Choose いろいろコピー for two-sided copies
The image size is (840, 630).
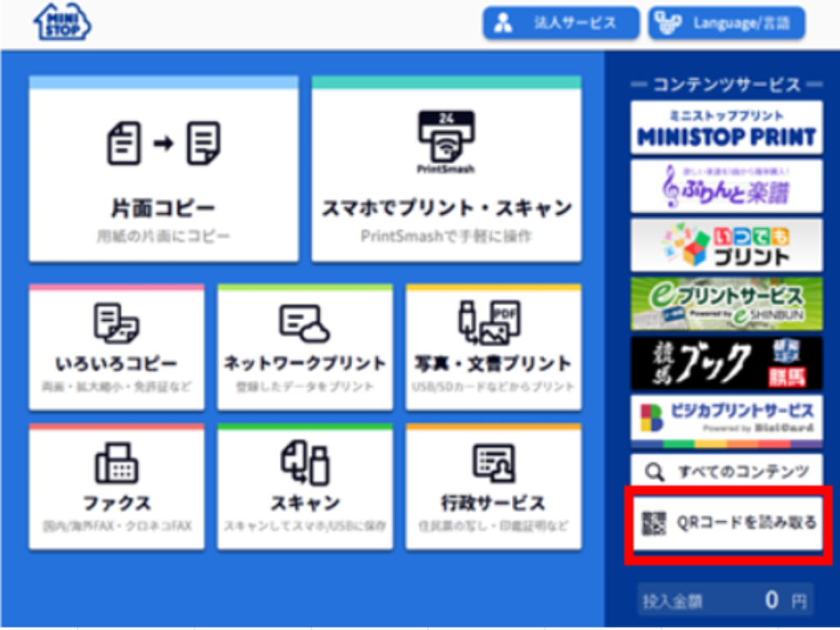click(x=116, y=348)
